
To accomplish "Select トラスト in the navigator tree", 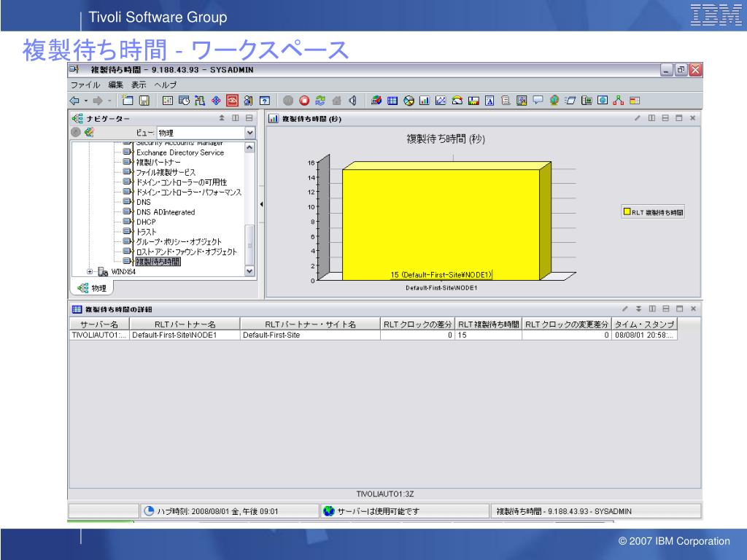I will pyautogui.click(x=146, y=232).
